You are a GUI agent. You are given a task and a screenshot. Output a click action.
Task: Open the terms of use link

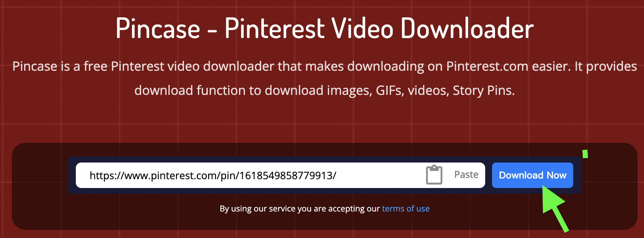[406, 208]
